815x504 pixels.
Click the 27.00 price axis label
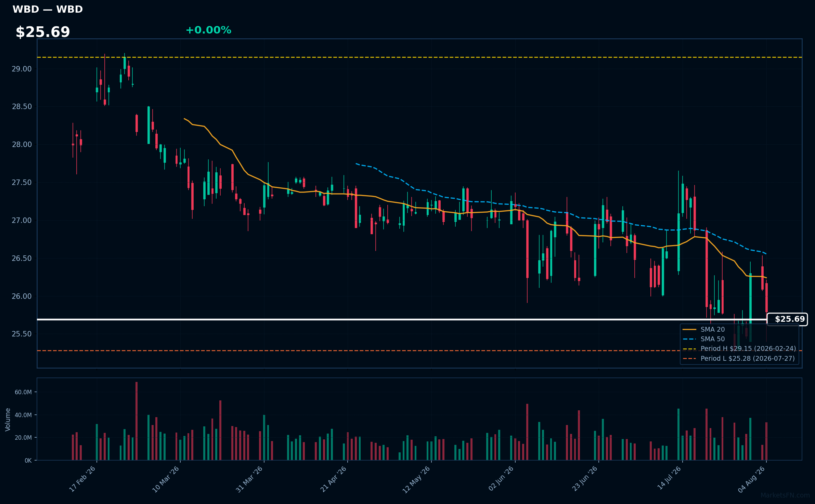[22, 221]
